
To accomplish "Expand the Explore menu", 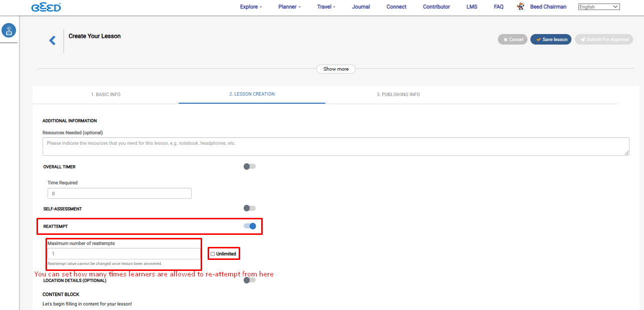I will (x=251, y=7).
